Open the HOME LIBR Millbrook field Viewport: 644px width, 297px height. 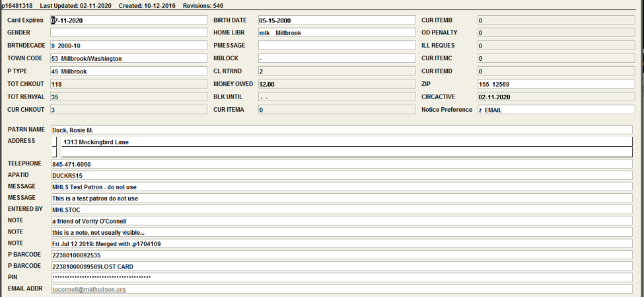pos(337,32)
